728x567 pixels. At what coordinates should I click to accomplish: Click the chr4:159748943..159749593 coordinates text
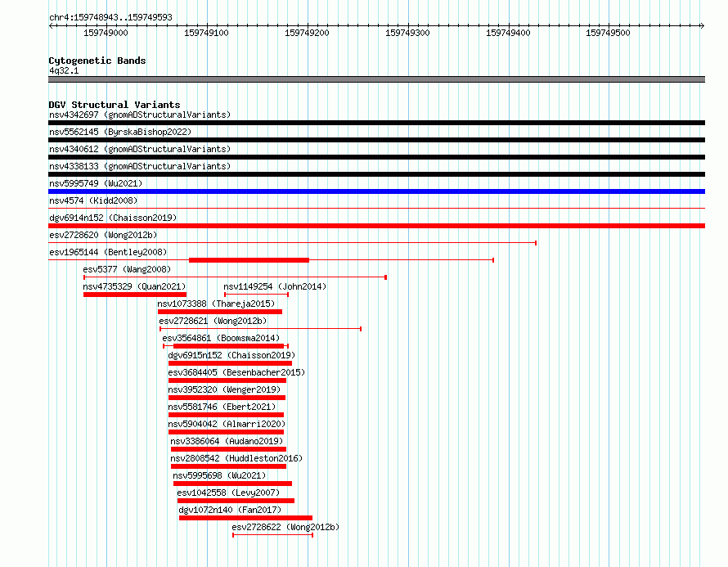pos(110,18)
